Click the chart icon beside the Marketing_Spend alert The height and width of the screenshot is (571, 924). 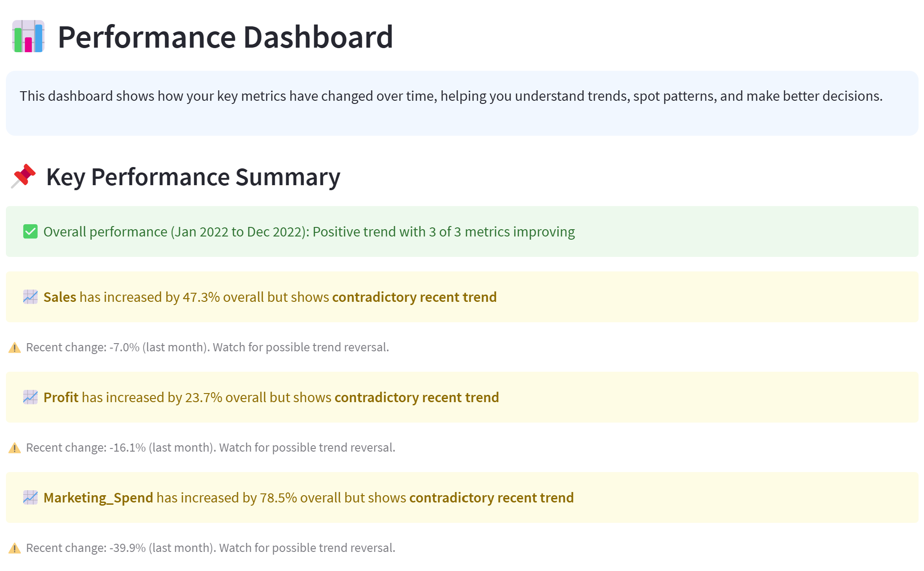coord(30,497)
